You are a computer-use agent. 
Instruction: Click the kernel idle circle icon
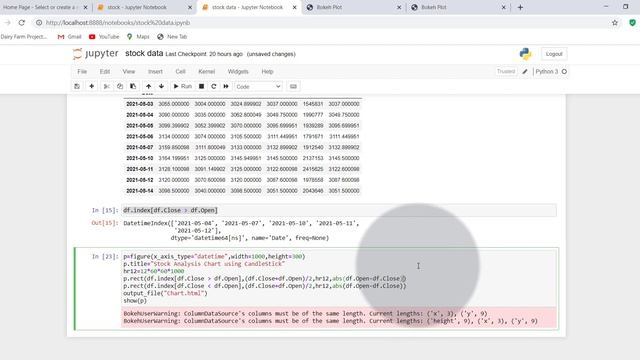[564, 71]
